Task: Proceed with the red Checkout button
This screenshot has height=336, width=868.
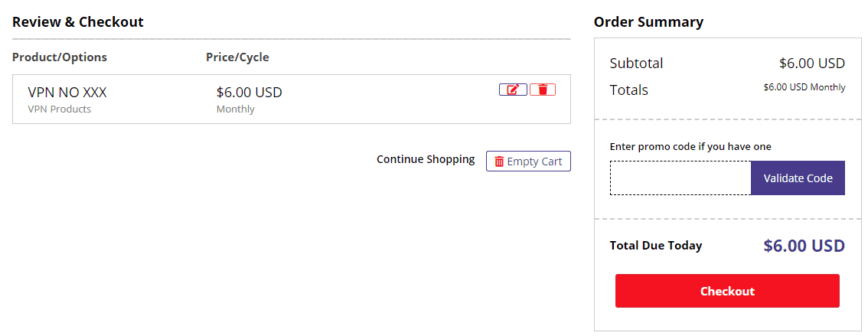Action: pyautogui.click(x=727, y=291)
